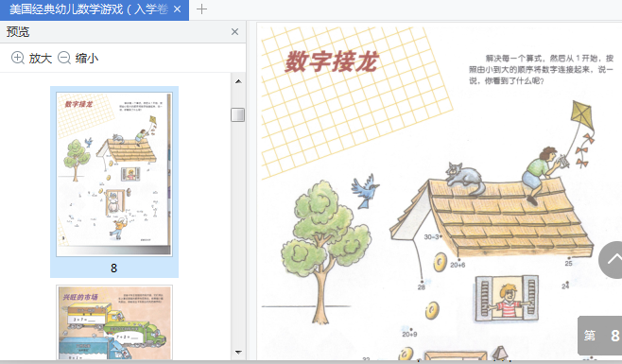This screenshot has width=622, height=364.
Task: Click the thumbnail scrollbar up arrow
Action: tap(238, 81)
